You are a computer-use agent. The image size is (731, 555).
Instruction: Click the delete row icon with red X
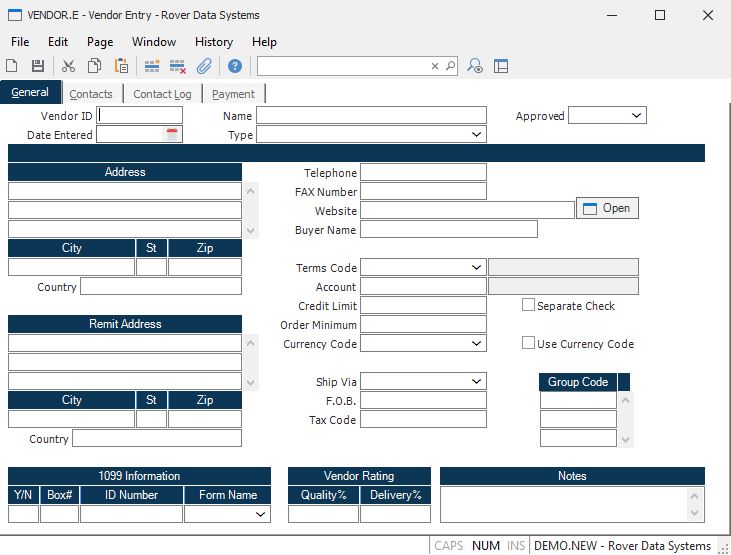coord(178,66)
